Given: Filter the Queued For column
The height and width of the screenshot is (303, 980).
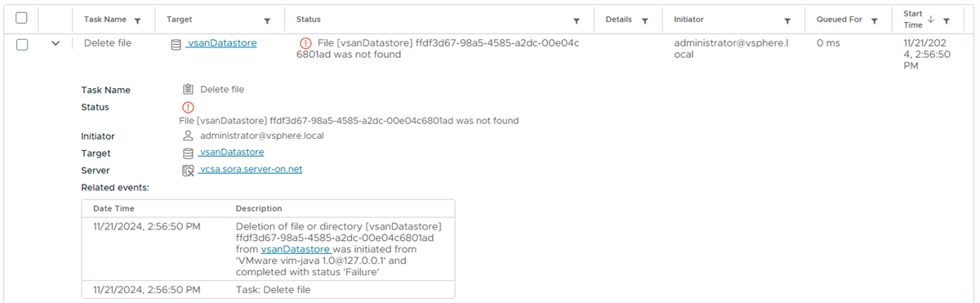Looking at the screenshot, I should tap(875, 20).
